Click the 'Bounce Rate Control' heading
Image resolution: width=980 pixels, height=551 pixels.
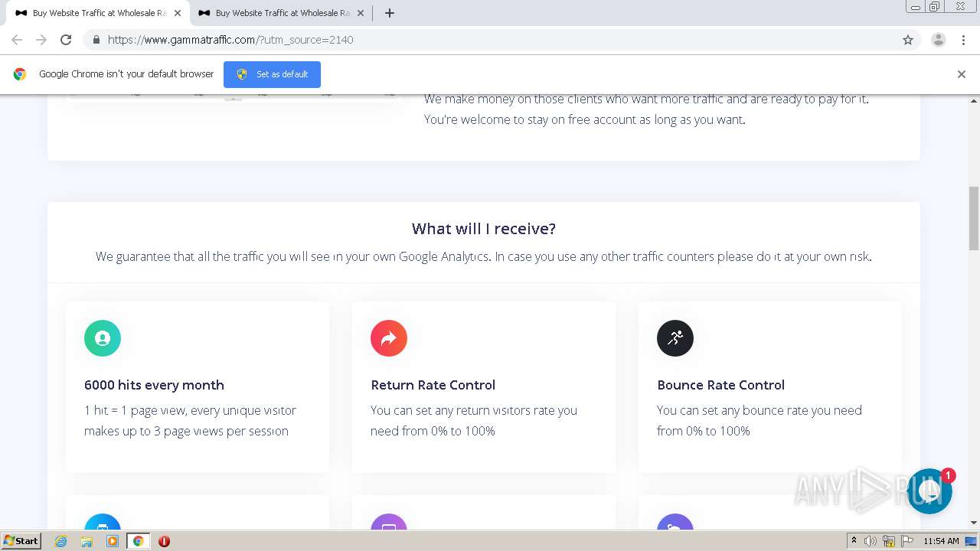(720, 385)
